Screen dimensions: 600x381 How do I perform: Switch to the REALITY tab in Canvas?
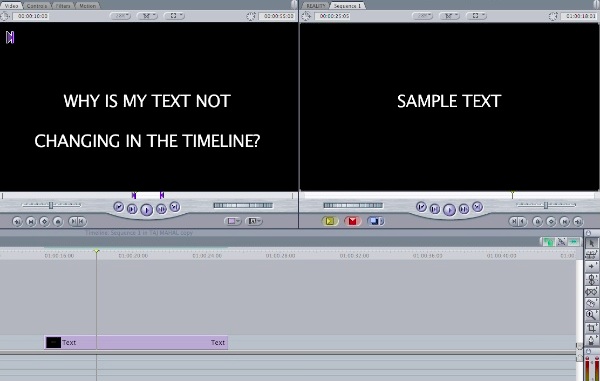point(316,6)
